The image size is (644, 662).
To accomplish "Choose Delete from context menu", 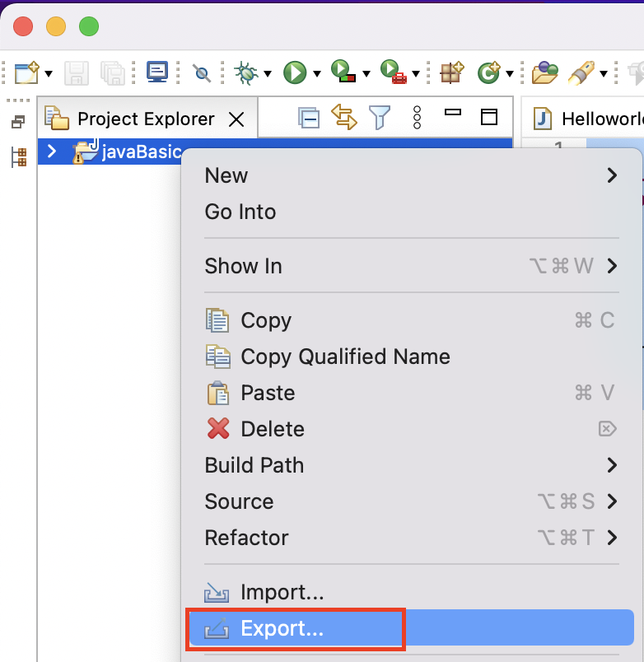I will [x=412, y=429].
